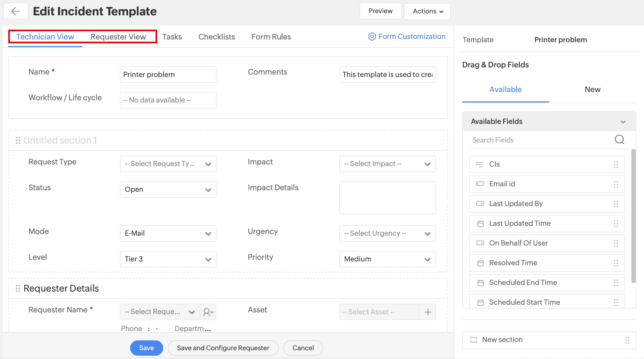Click the New section drag handle
644x359 pixels.
tap(627, 340)
